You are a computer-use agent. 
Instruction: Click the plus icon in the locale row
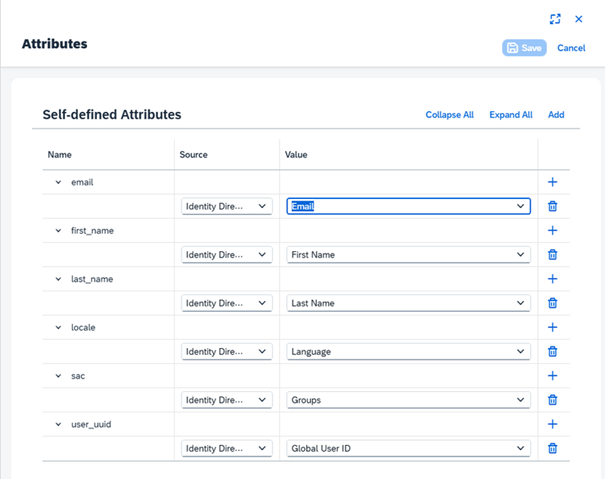[x=552, y=327]
